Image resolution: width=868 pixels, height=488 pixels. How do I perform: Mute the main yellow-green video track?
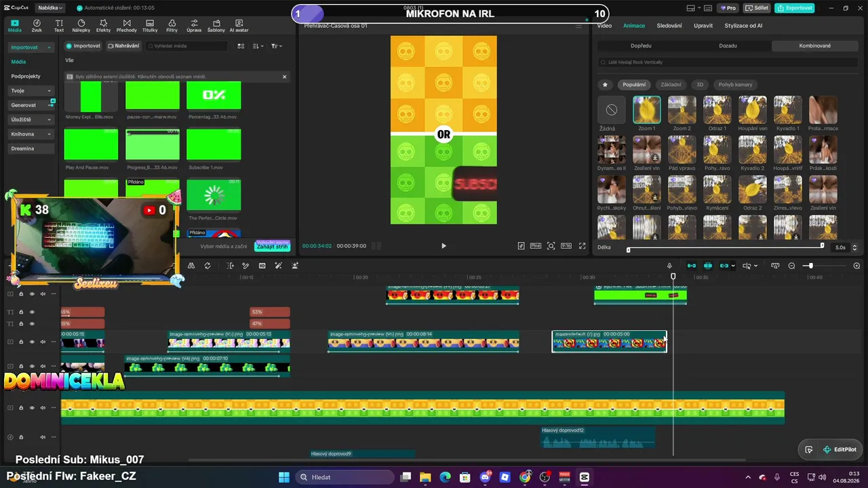[43, 408]
